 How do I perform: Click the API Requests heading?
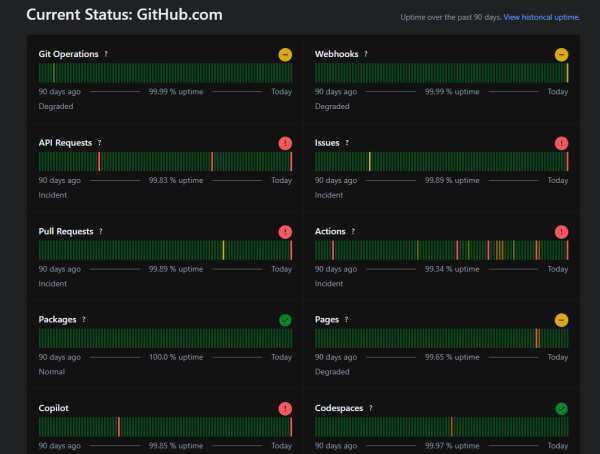click(x=65, y=143)
